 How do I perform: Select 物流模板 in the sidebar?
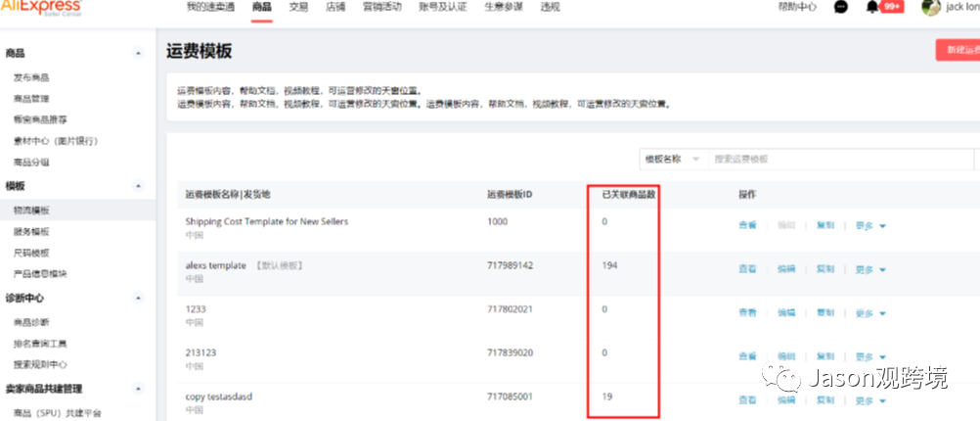[x=31, y=210]
